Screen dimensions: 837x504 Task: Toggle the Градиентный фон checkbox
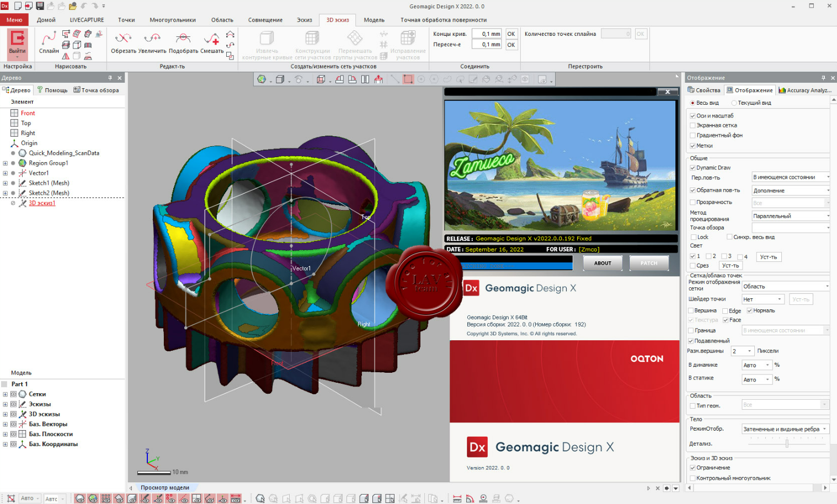pyautogui.click(x=693, y=136)
